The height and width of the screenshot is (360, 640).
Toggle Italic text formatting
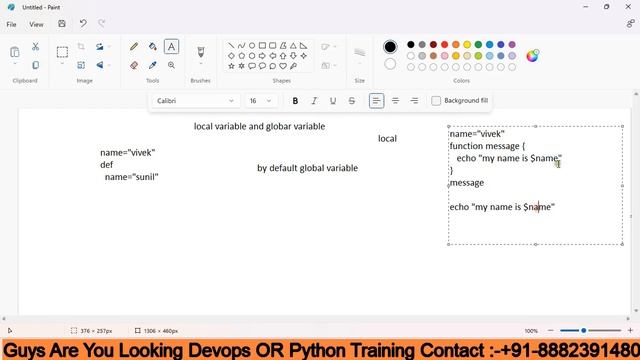pyautogui.click(x=314, y=101)
